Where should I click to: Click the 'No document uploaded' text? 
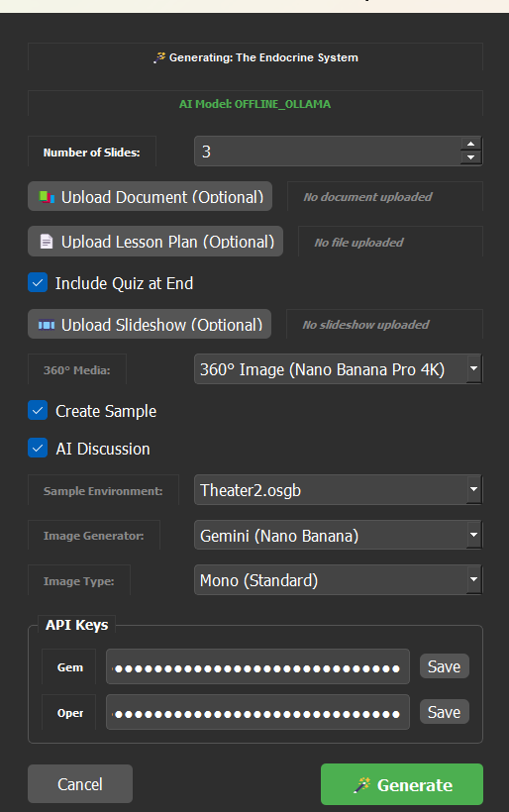click(367, 197)
